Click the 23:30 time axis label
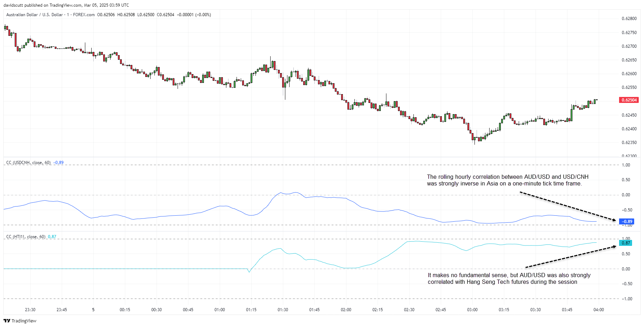The height and width of the screenshot is (327, 644). tap(30, 310)
